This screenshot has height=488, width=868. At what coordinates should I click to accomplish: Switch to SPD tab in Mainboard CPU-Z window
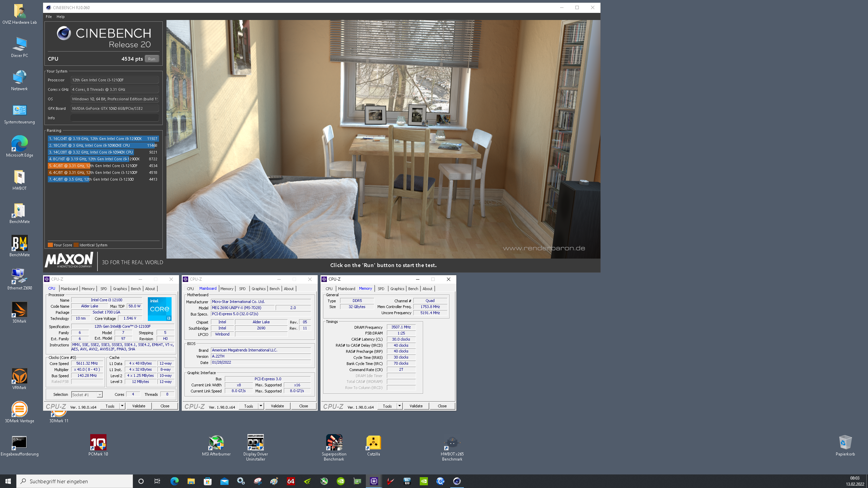(x=242, y=289)
